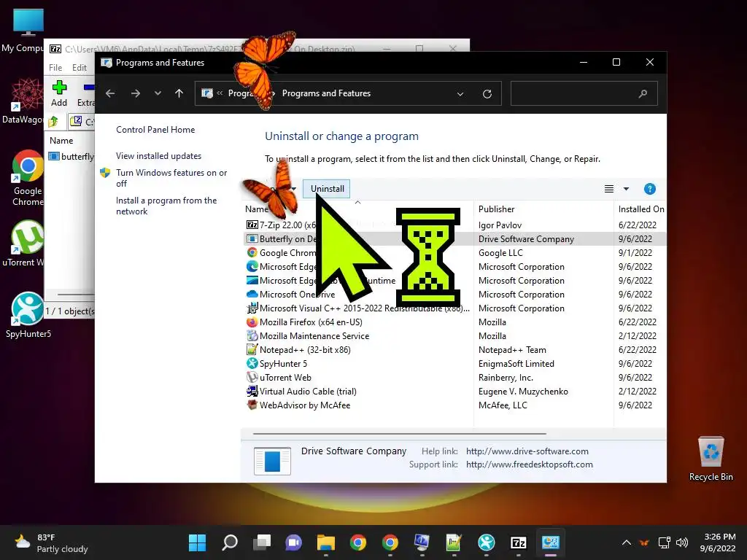Click Programs and Features breadcrumb segment
The image size is (747, 560).
[326, 93]
